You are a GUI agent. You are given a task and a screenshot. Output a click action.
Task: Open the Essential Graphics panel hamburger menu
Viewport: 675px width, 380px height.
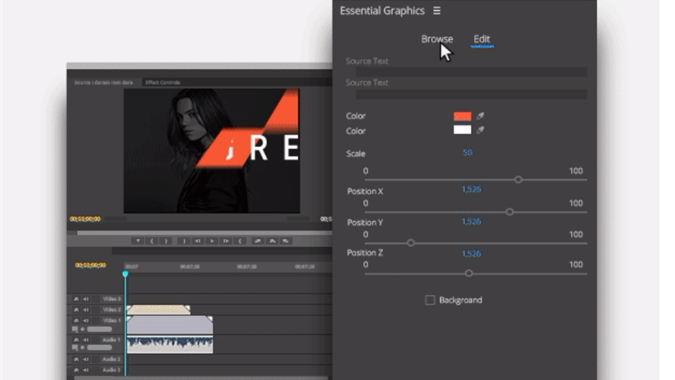click(437, 11)
